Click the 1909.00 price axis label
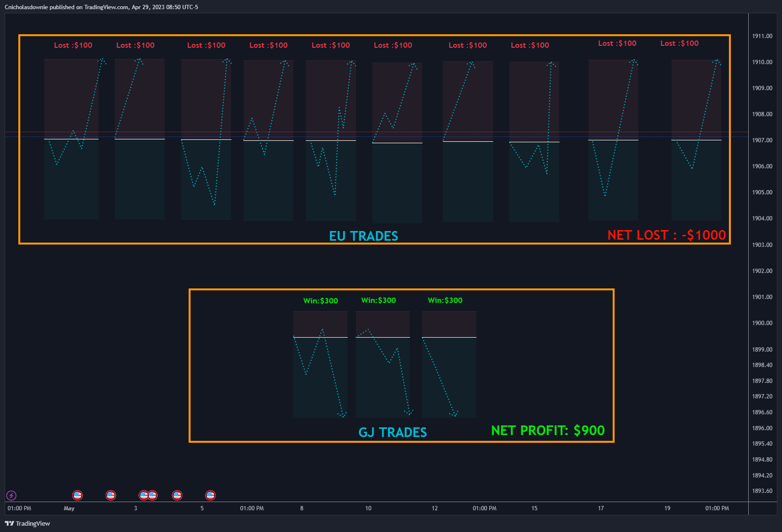 click(x=762, y=88)
